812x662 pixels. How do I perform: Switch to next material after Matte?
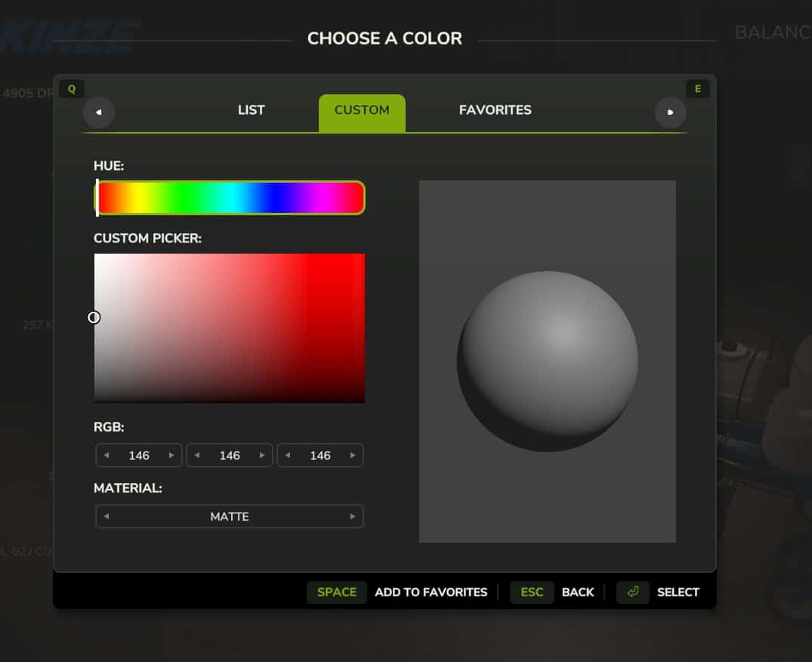pyautogui.click(x=353, y=516)
